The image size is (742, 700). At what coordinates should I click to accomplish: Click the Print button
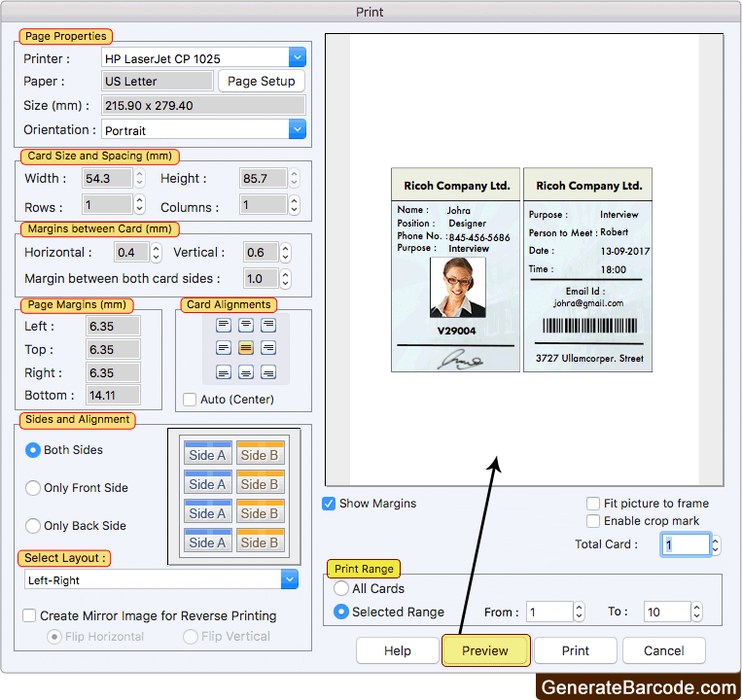point(576,650)
